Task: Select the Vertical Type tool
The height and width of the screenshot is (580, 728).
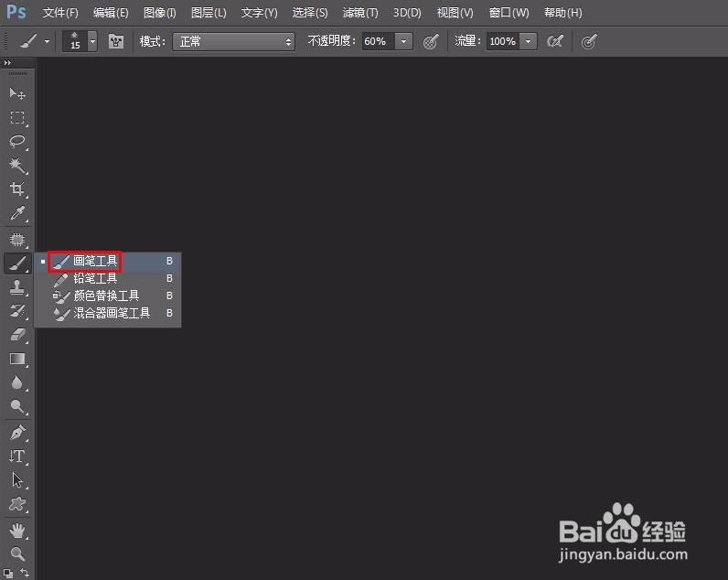Action: click(17, 456)
